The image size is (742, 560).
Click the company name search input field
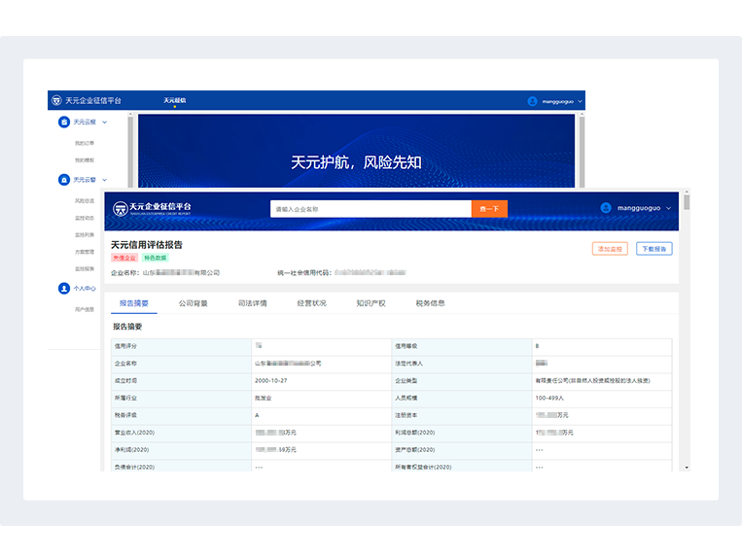[370, 209]
